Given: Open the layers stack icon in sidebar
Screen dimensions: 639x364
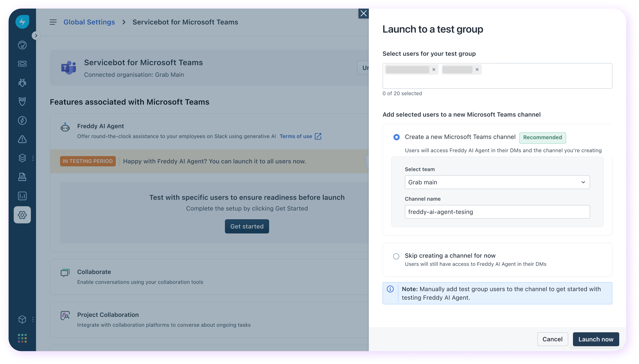Looking at the screenshot, I should pos(22,158).
